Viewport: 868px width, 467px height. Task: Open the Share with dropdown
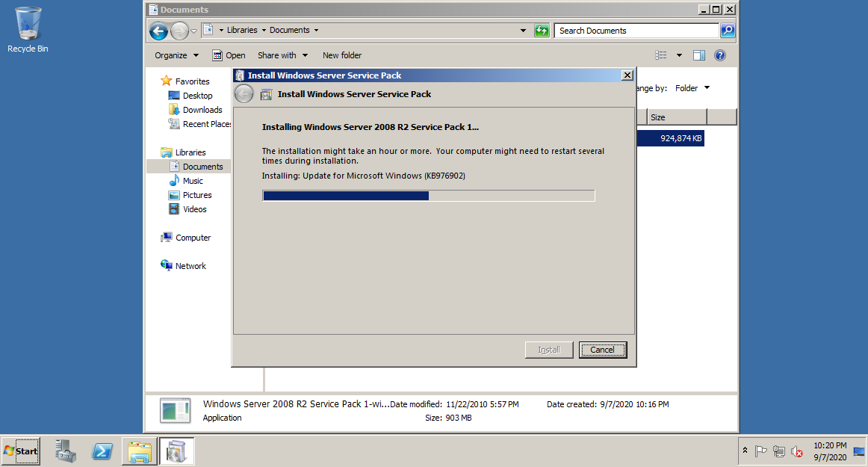[x=282, y=55]
